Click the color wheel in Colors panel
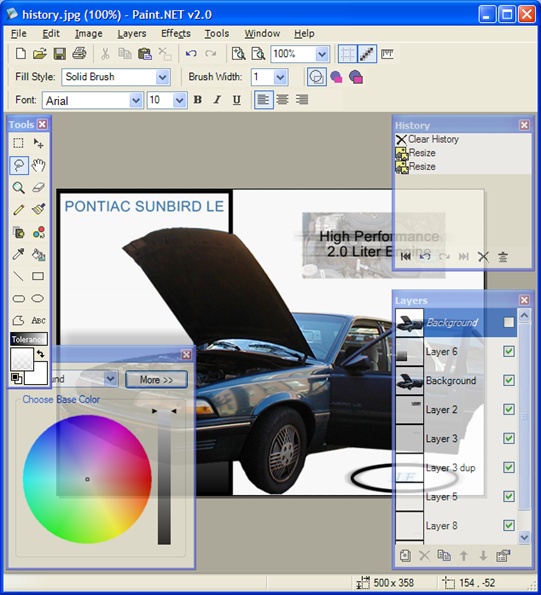Screen dimensions: 541x595 87,479
